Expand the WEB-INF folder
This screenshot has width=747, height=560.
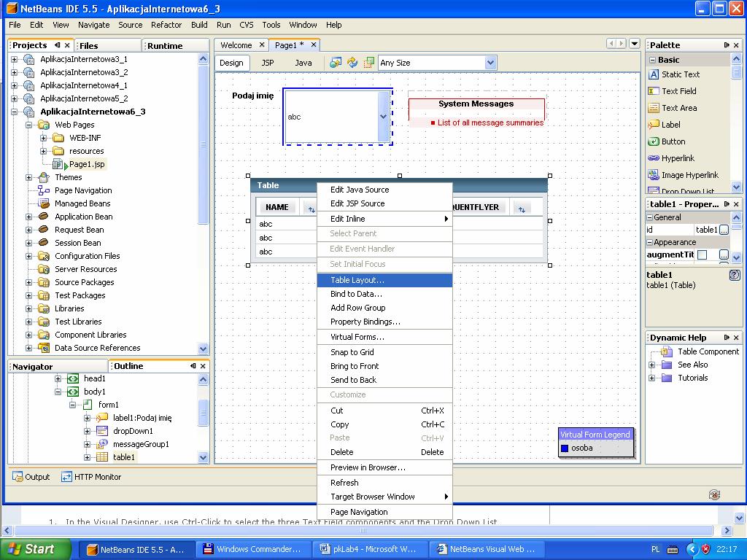pyautogui.click(x=43, y=138)
